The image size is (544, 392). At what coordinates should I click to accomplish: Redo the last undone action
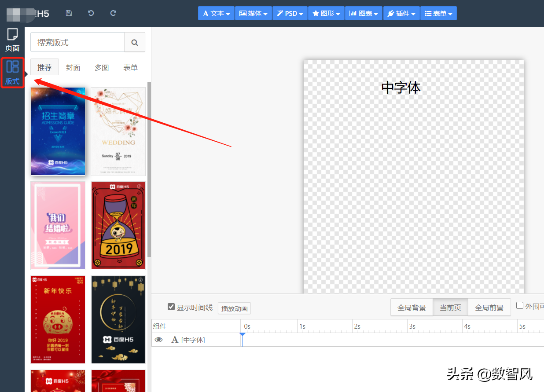point(113,13)
